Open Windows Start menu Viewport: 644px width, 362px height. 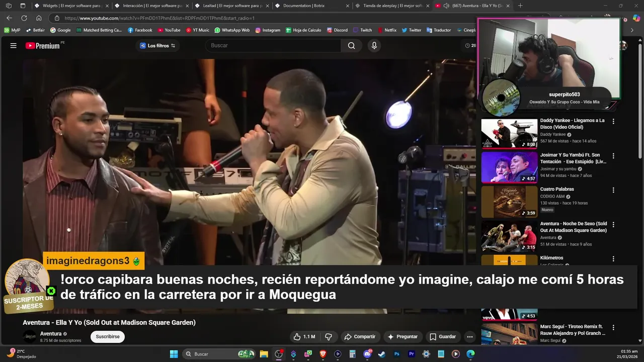(x=174, y=354)
